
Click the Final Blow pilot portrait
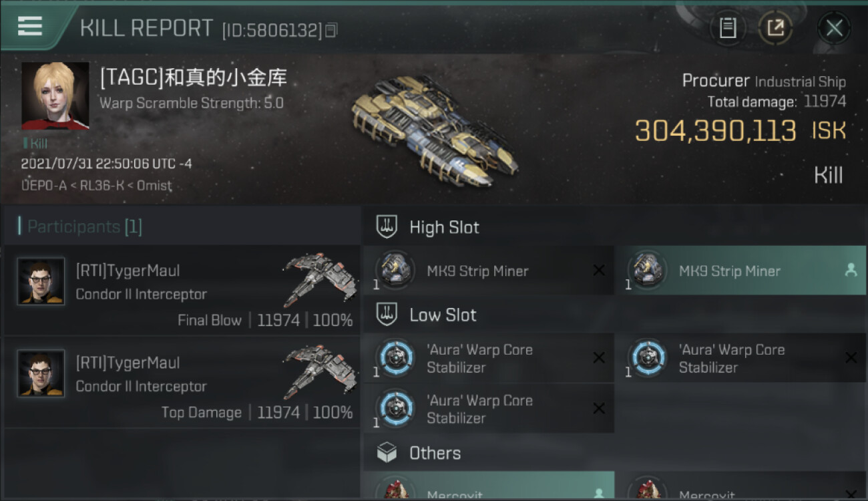(x=41, y=281)
